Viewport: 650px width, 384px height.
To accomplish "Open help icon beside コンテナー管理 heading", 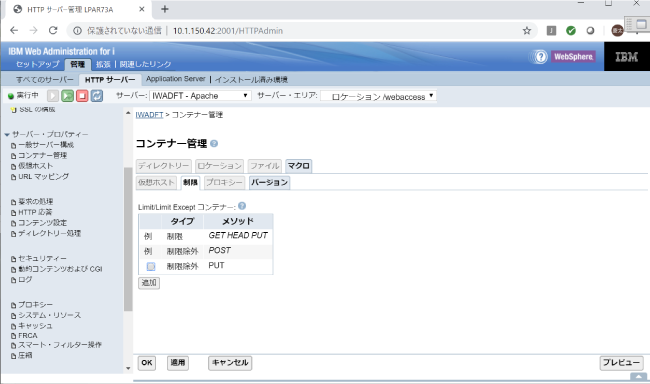I will pos(214,143).
